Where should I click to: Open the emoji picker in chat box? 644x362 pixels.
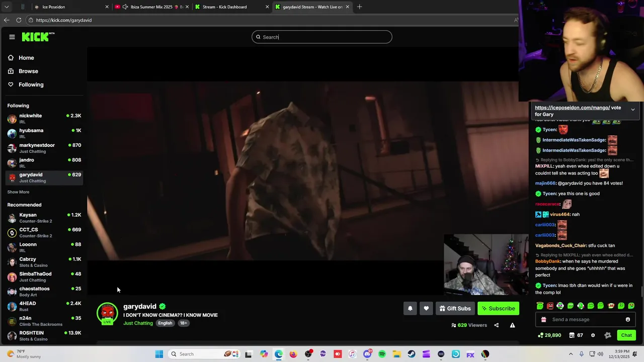point(627,320)
